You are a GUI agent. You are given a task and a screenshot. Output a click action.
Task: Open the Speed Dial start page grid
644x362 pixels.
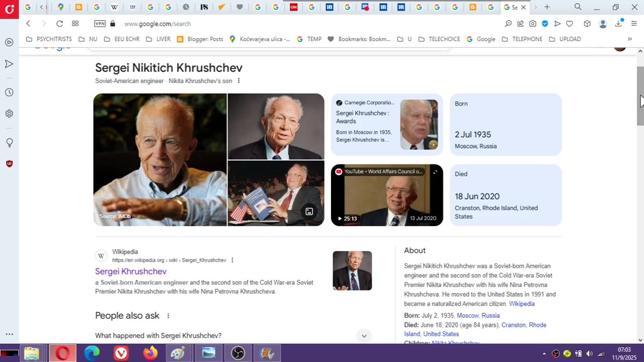click(75, 24)
